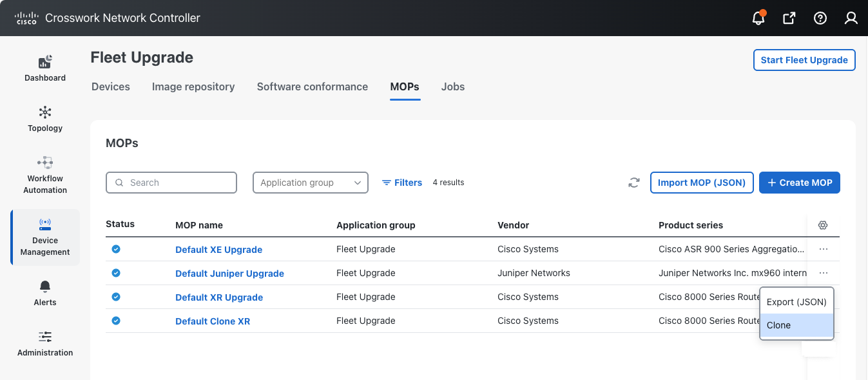The width and height of the screenshot is (868, 380).
Task: Open actions menu for Default XE Upgrade
Action: [823, 249]
